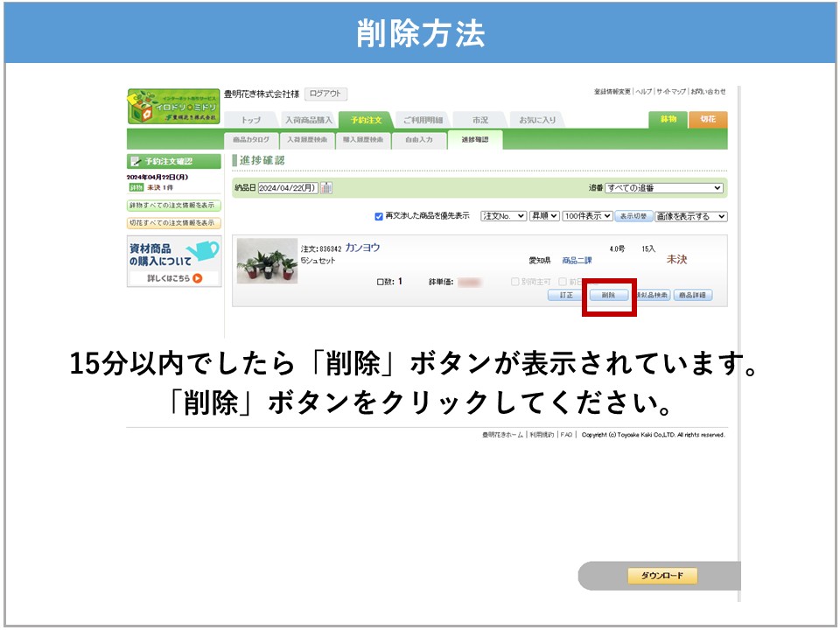Toggle 再交渉した商品を優先表示 checkbox

(379, 216)
